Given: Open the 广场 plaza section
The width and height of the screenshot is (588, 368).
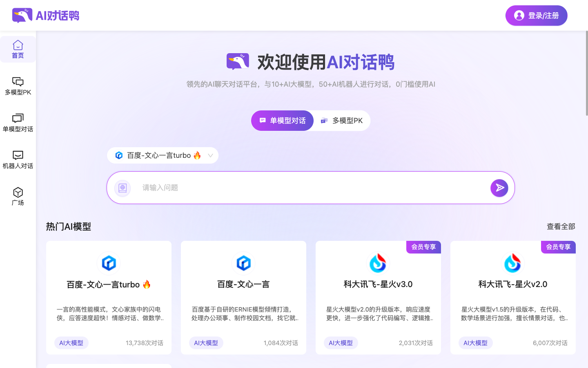Looking at the screenshot, I should tap(18, 196).
